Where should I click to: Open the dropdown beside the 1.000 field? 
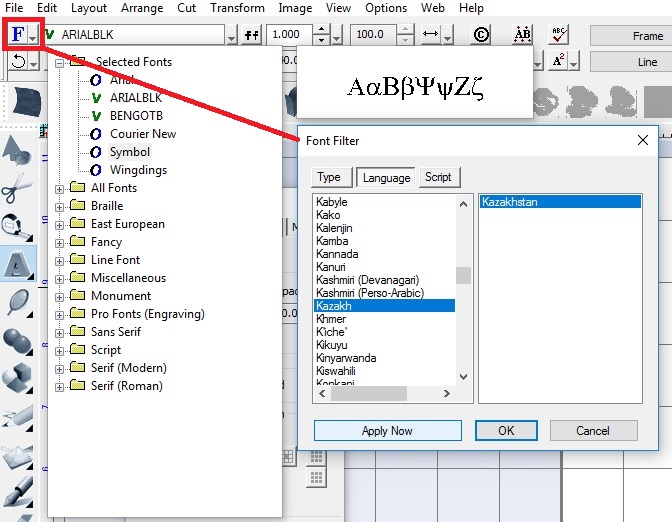coord(337,36)
